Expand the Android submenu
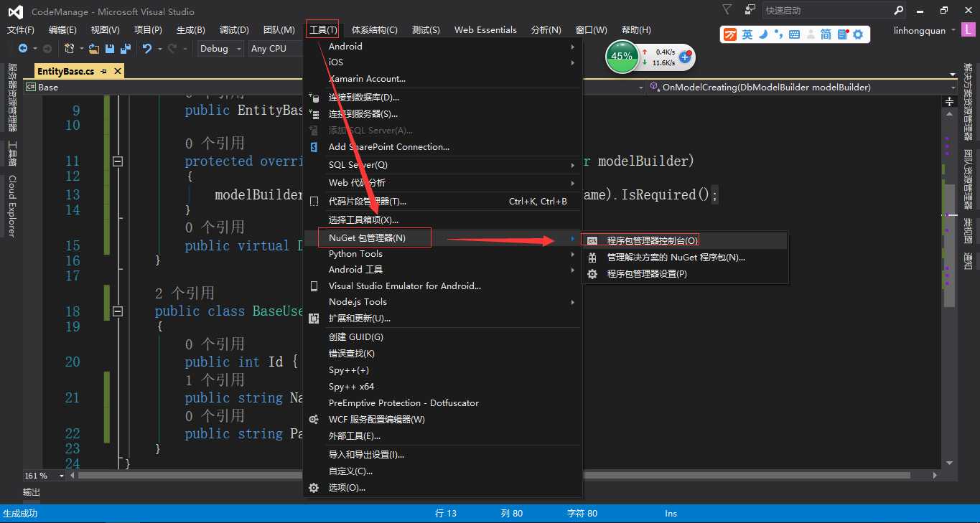 pyautogui.click(x=443, y=47)
